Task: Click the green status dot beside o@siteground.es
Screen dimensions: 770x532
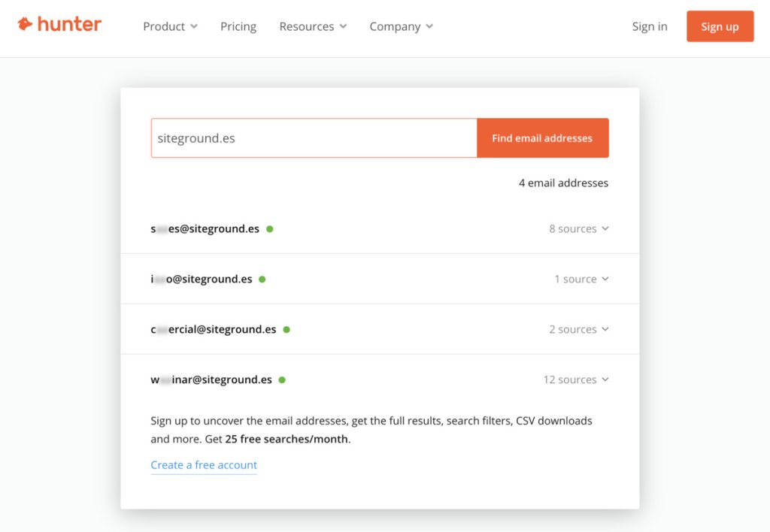Action: coord(262,280)
